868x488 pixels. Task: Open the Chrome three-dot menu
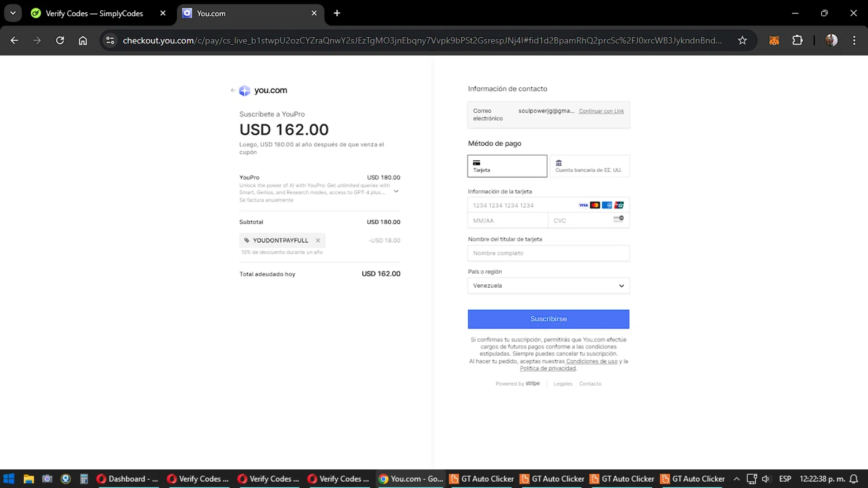pos(854,41)
